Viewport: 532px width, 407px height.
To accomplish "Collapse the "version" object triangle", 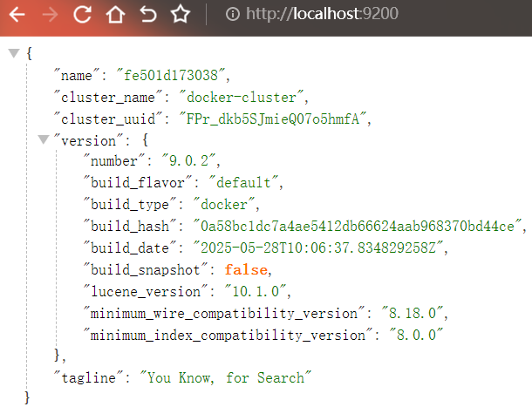I will pyautogui.click(x=43, y=139).
